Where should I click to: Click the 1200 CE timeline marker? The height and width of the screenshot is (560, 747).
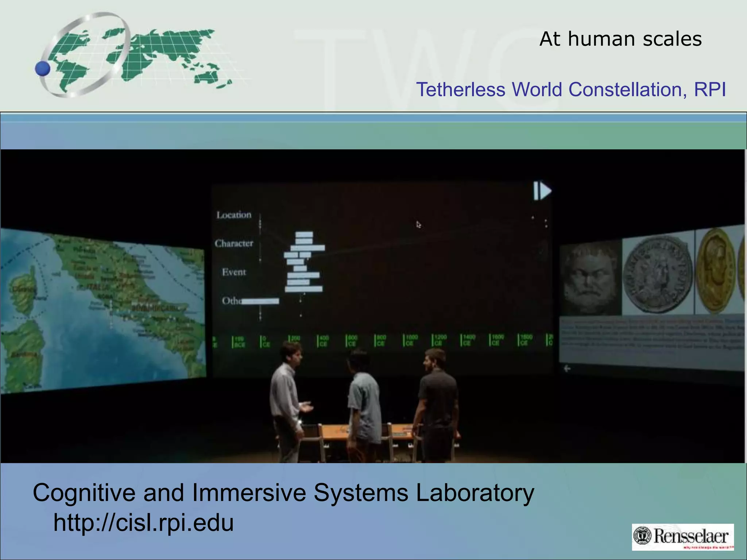click(x=439, y=341)
